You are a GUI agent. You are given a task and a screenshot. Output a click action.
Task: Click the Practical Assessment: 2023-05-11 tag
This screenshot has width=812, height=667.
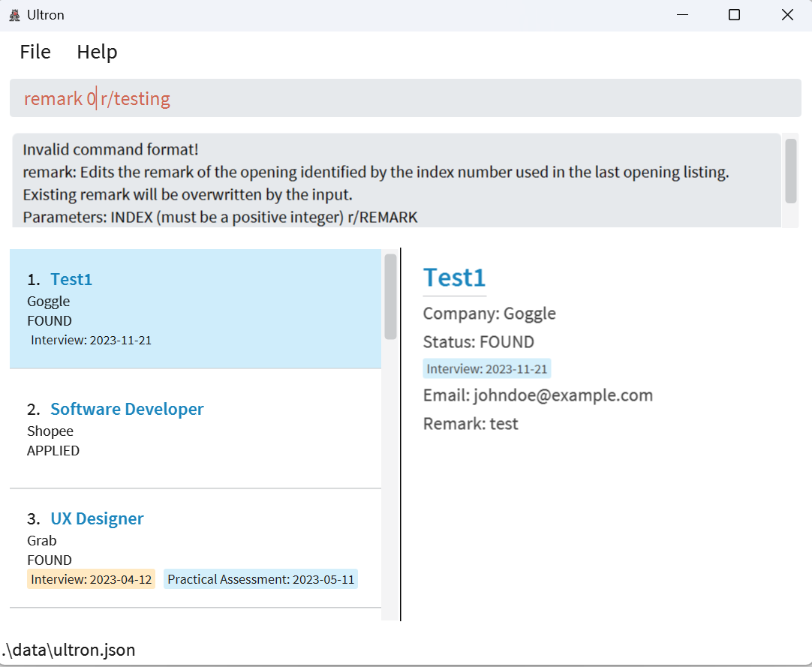click(x=260, y=579)
